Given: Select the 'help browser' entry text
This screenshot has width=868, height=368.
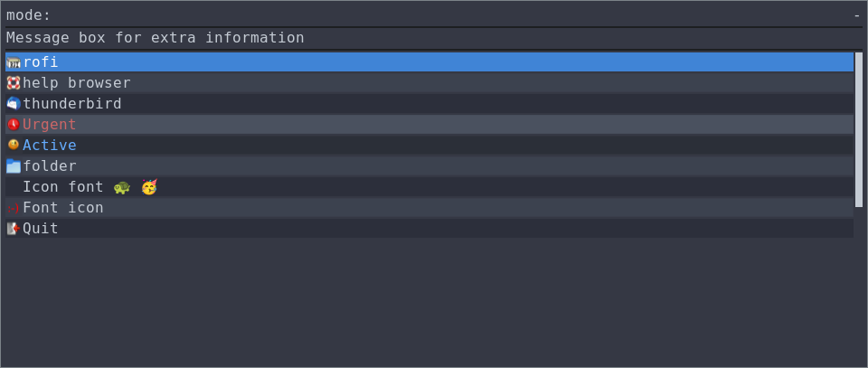Looking at the screenshot, I should tap(77, 83).
